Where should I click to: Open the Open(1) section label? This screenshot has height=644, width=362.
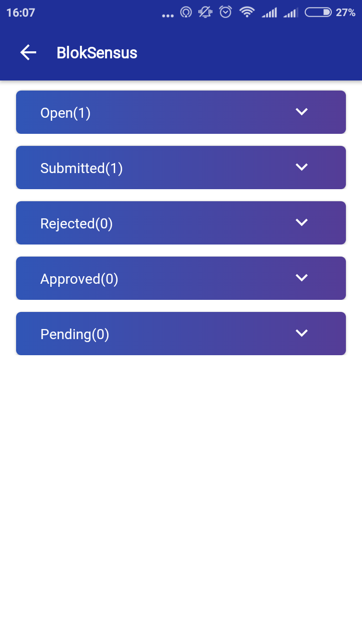65,113
